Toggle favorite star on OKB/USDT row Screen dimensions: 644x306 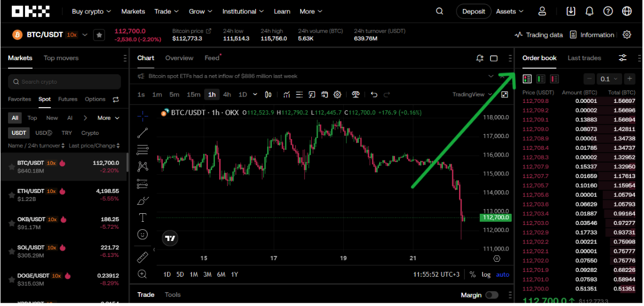tap(11, 223)
